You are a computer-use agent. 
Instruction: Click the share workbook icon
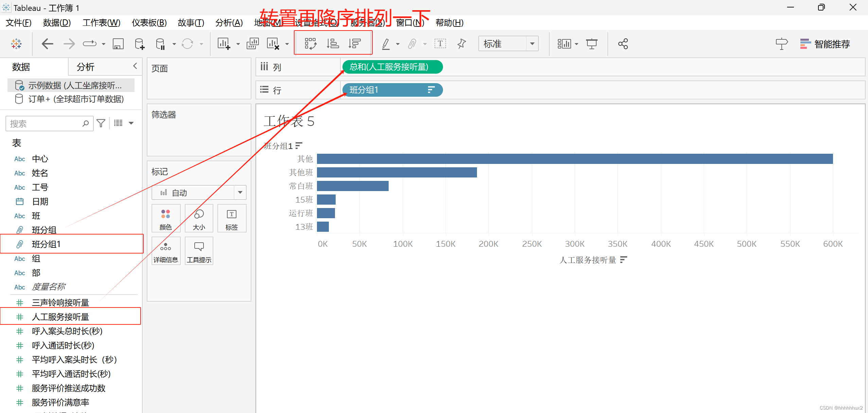623,44
